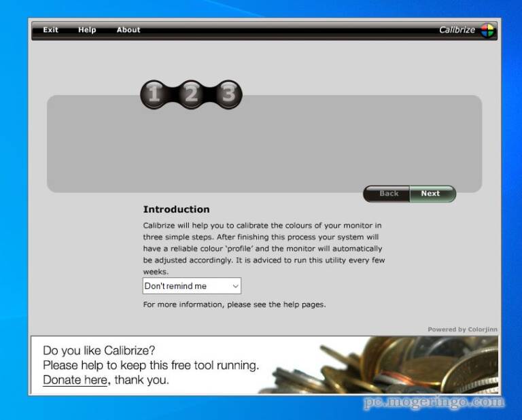Click the Calibrize colored circle logo

(x=487, y=30)
